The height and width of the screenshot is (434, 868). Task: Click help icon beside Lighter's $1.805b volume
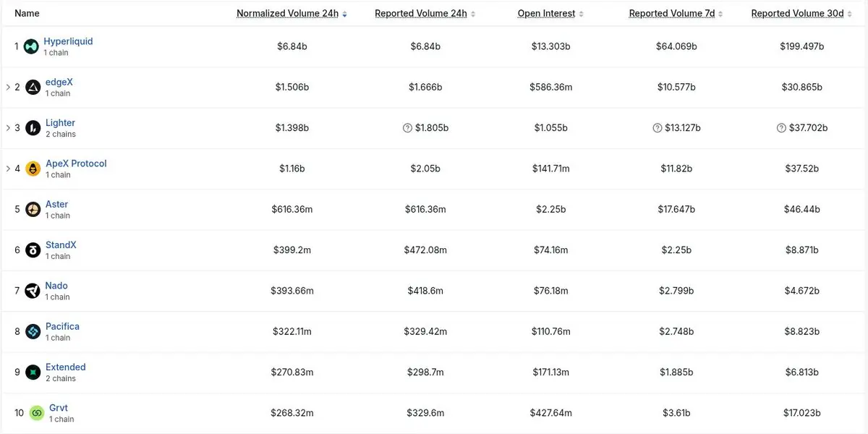point(407,128)
